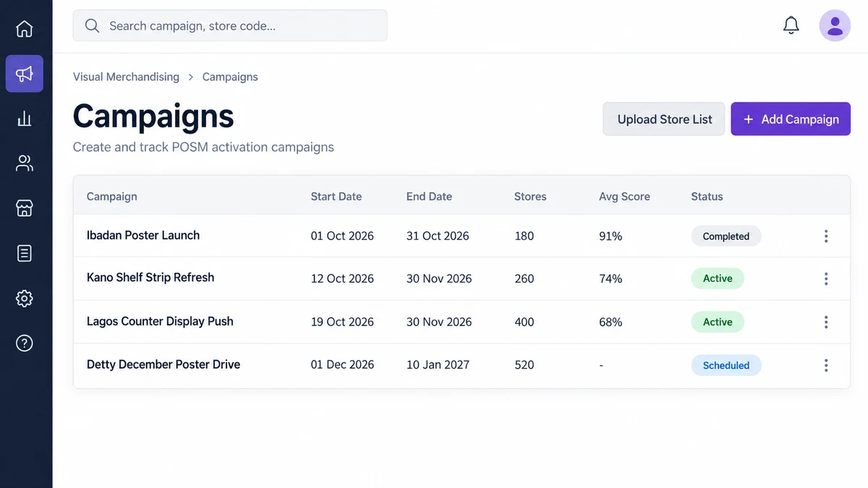868x488 pixels.
Task: Select Lagos campaign's 30 Nov 2026 end date
Action: pyautogui.click(x=439, y=322)
